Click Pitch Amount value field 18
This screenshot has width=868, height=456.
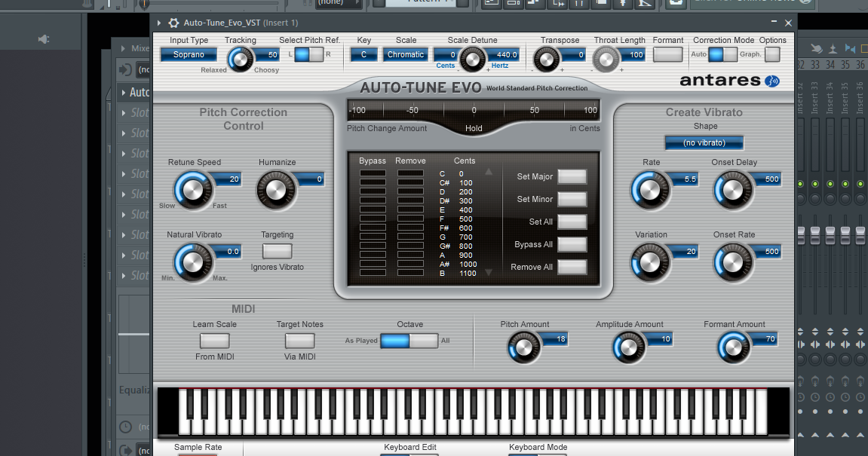554,338
